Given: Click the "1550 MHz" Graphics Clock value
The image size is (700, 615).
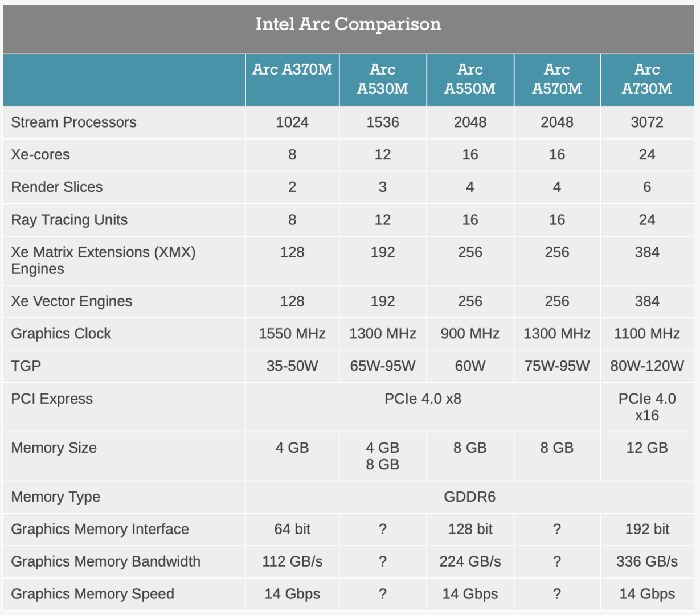Looking at the screenshot, I should click(292, 334).
